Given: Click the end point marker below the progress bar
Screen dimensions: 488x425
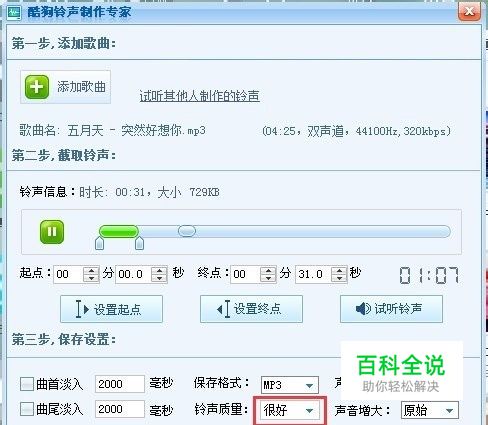Looking at the screenshot, I should (139, 243).
